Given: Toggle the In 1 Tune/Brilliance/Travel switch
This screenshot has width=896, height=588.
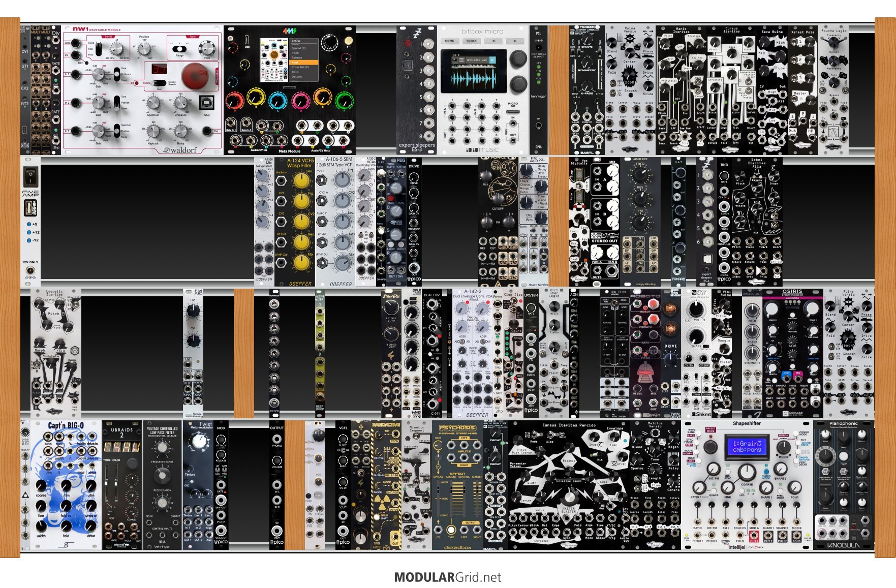Looking at the screenshot, I should click(x=116, y=74).
